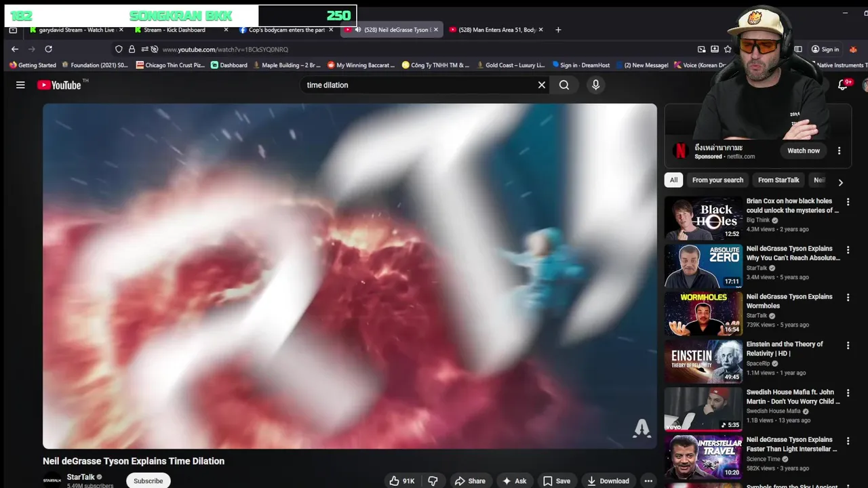Select From your search chip
This screenshot has width=868, height=488.
tap(717, 180)
